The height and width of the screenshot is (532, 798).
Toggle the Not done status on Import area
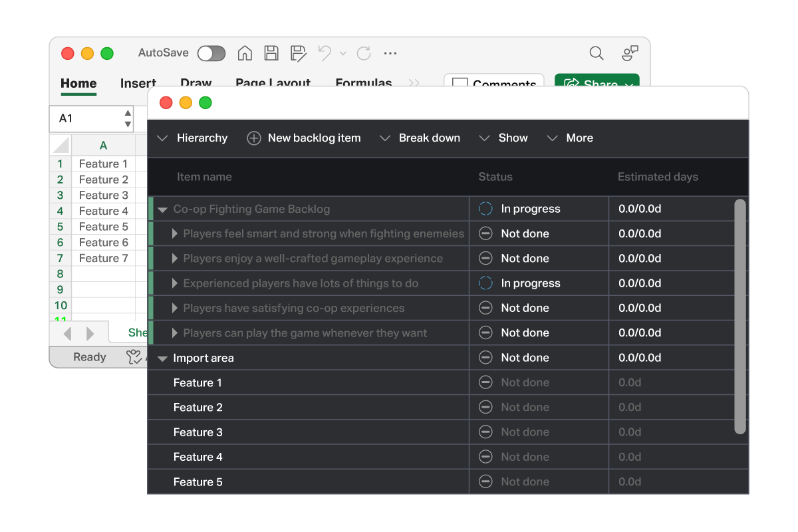(485, 357)
